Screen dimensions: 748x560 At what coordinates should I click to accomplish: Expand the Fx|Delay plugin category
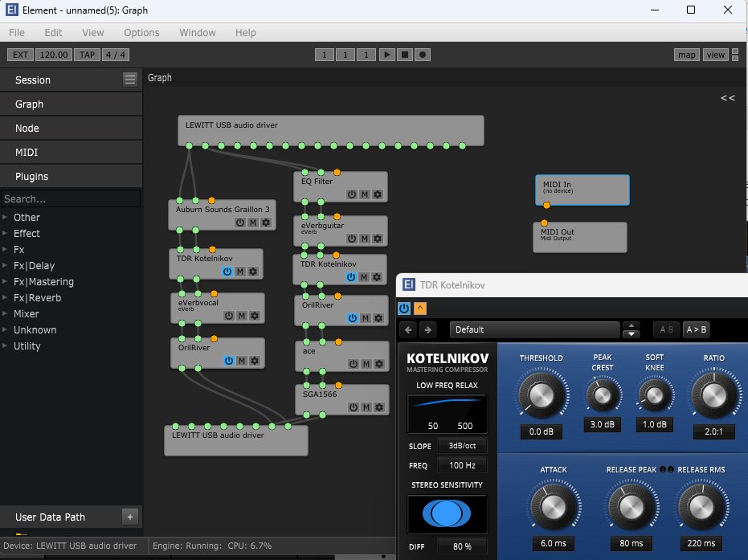click(5, 266)
